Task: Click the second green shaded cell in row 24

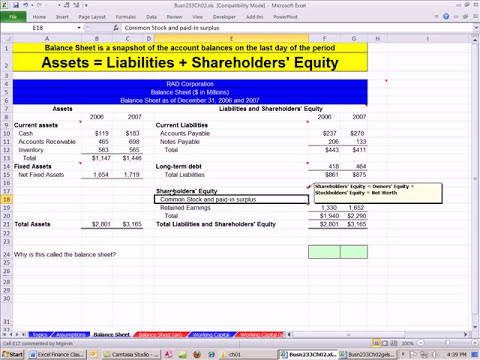Action: (354, 252)
